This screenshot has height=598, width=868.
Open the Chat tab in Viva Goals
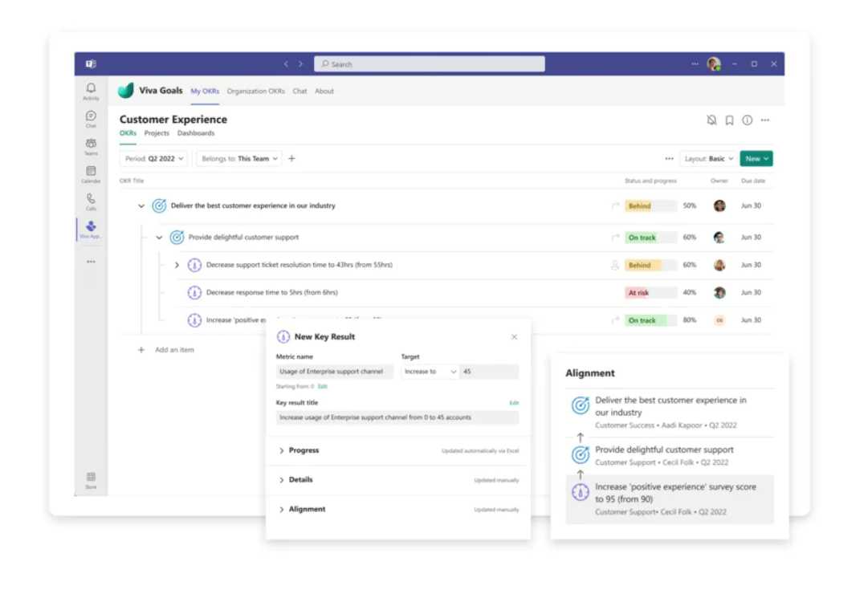click(x=300, y=92)
